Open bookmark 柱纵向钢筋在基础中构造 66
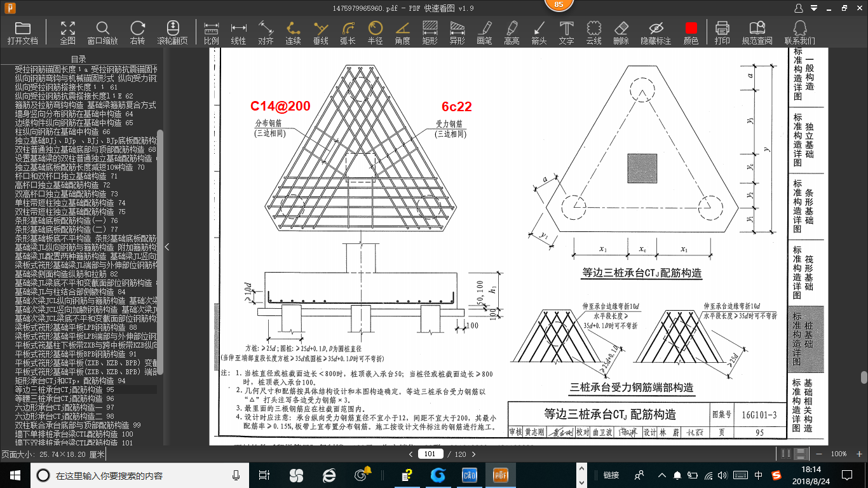This screenshot has height=488, width=868. (x=62, y=132)
